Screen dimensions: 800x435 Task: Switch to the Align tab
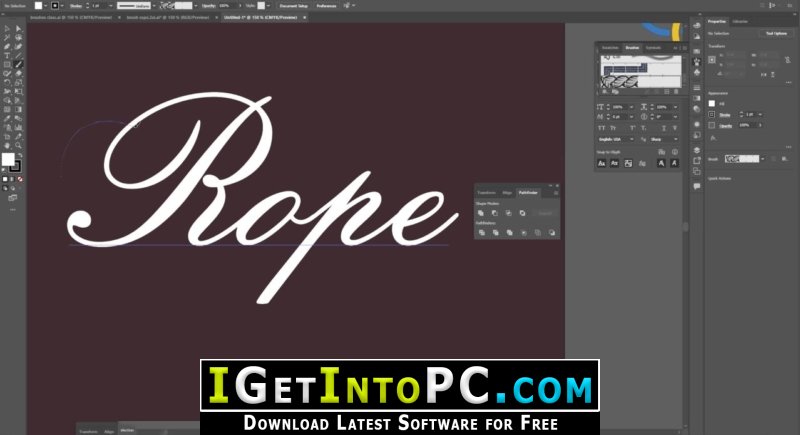pyautogui.click(x=507, y=193)
